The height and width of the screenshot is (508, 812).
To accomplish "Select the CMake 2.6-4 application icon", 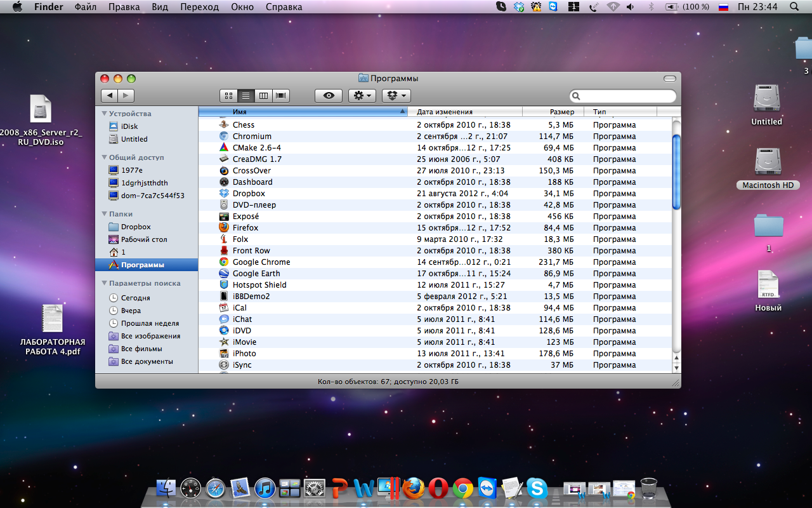I will point(224,148).
